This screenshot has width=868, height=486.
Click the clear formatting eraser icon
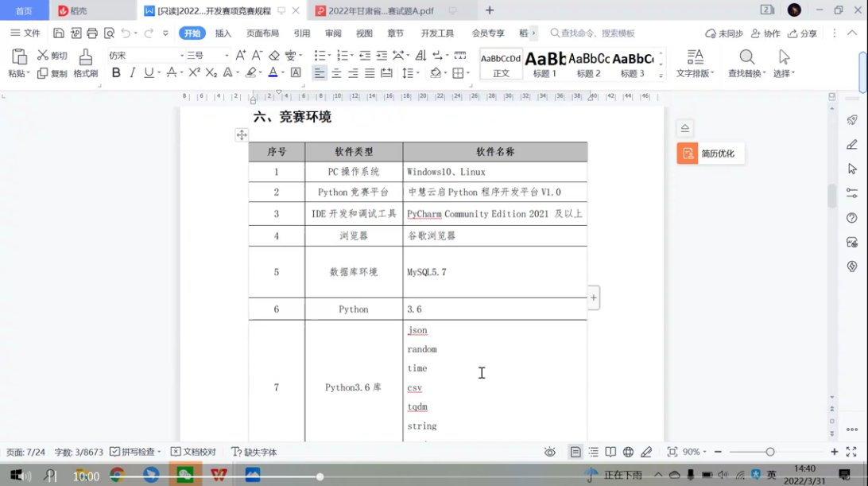(x=274, y=56)
